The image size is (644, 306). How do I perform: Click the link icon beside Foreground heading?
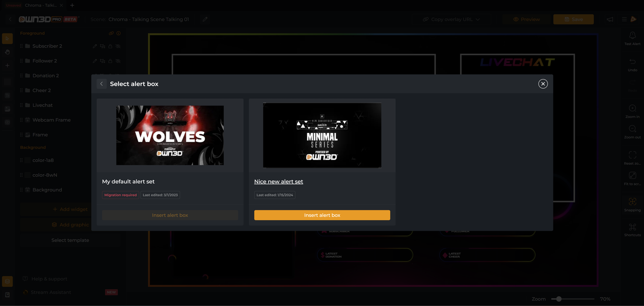pyautogui.click(x=111, y=33)
